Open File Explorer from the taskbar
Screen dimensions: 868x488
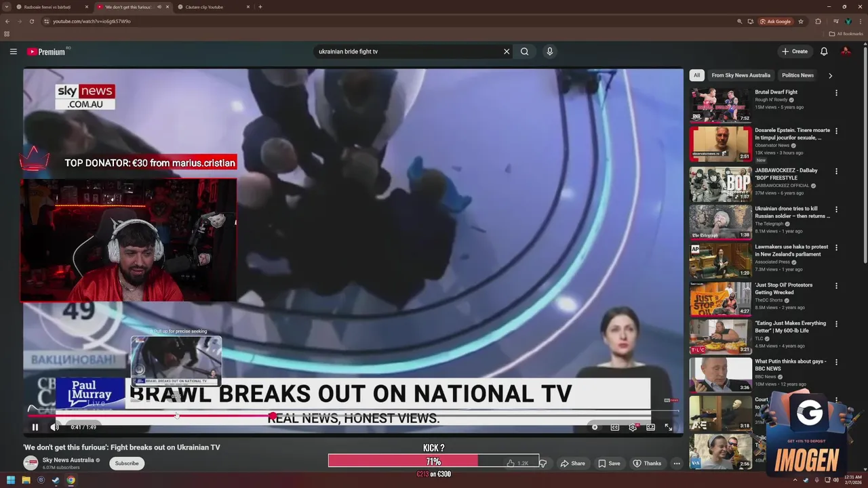point(26,481)
